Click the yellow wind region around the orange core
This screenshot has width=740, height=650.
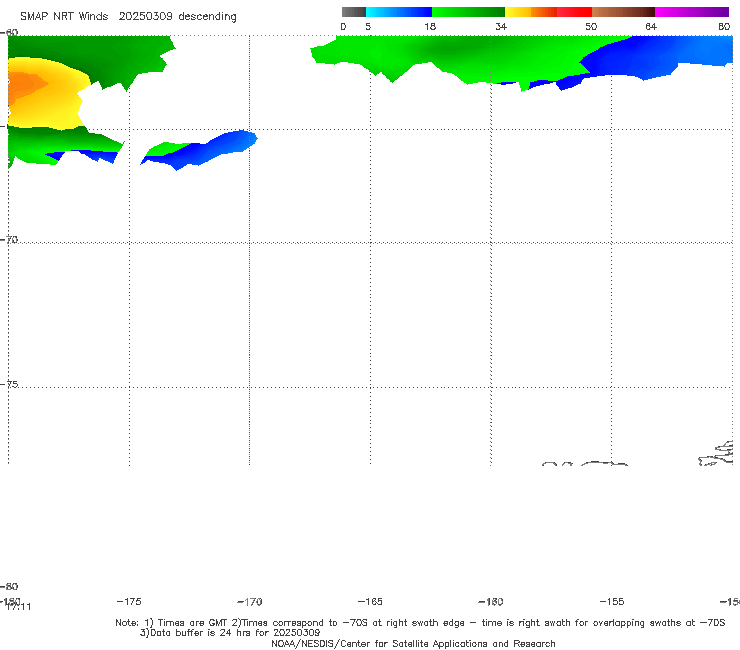pyautogui.click(x=59, y=106)
